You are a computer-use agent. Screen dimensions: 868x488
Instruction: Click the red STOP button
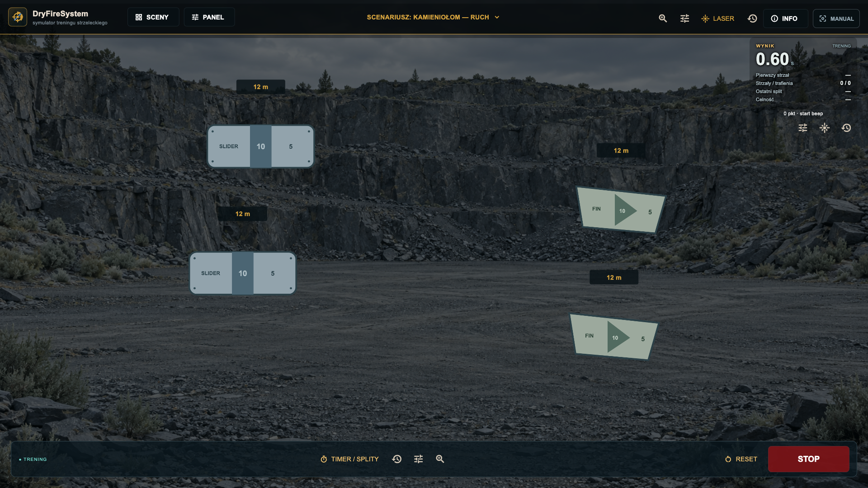pyautogui.click(x=808, y=459)
